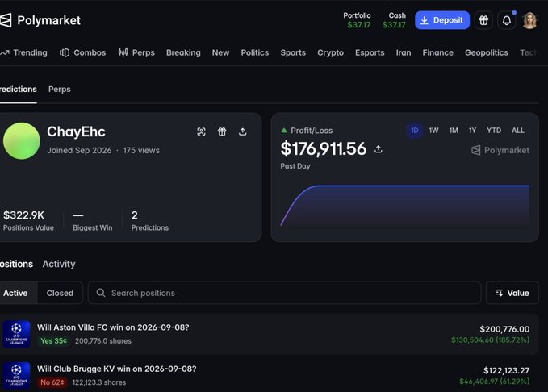Switch to the Positions tab
This screenshot has width=548, height=392.
[16, 264]
